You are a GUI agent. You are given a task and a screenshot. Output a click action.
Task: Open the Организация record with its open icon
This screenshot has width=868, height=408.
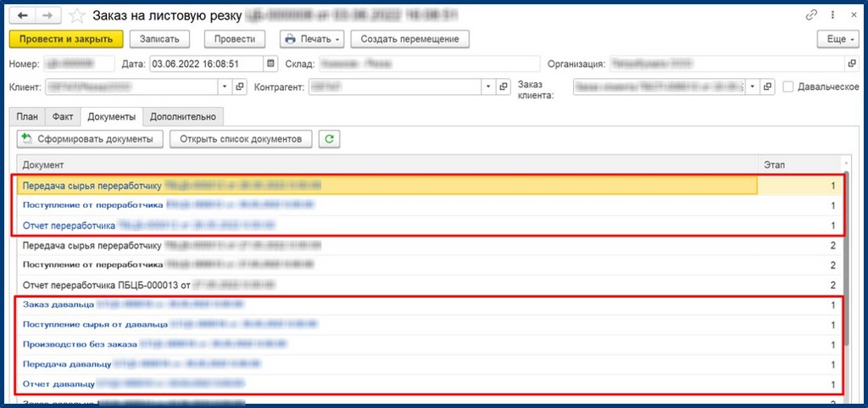[852, 64]
